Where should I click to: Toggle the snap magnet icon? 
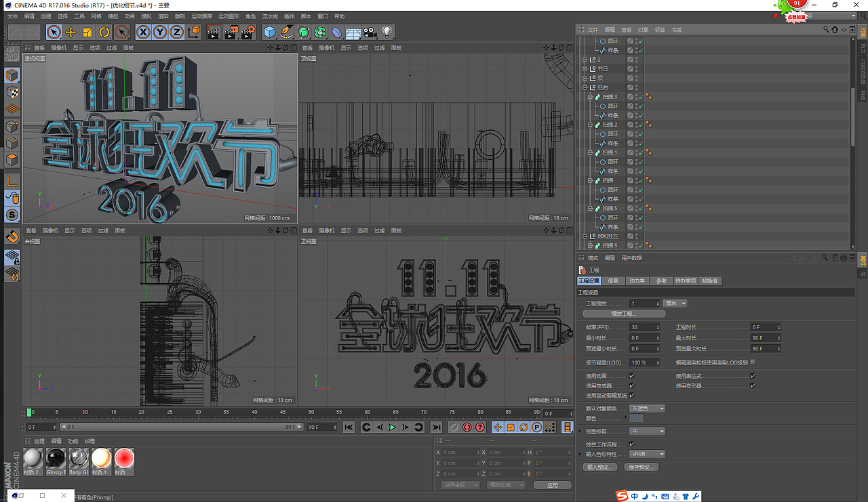pos(12,236)
